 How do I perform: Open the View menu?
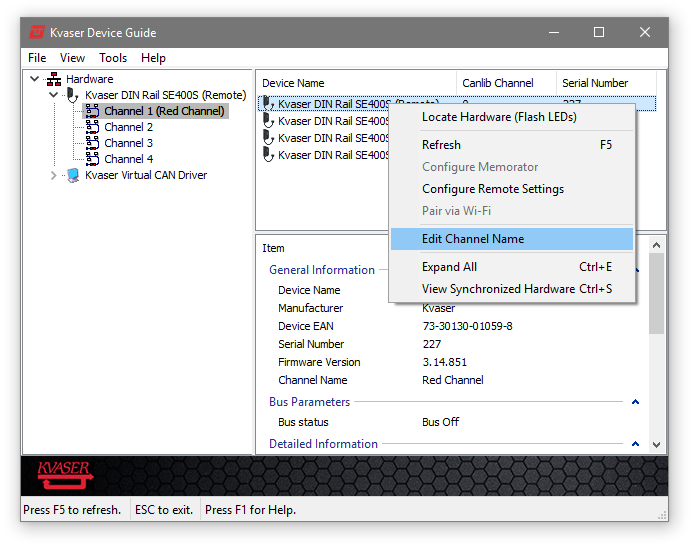[x=72, y=58]
